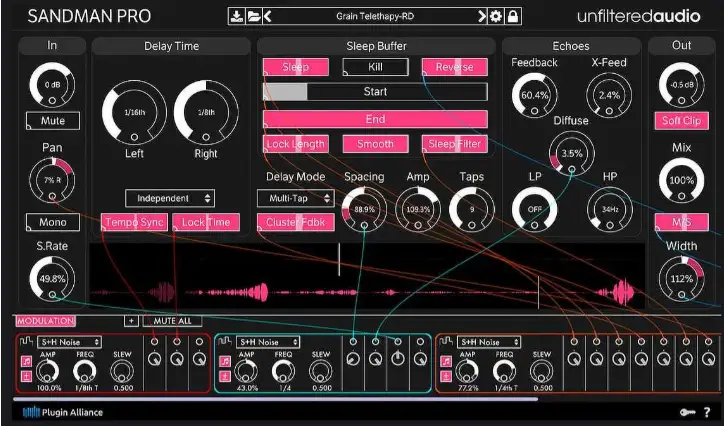Toggle the music note sync icon on red modulator
Viewport: 724px width, 426px height.
click(x=26, y=361)
